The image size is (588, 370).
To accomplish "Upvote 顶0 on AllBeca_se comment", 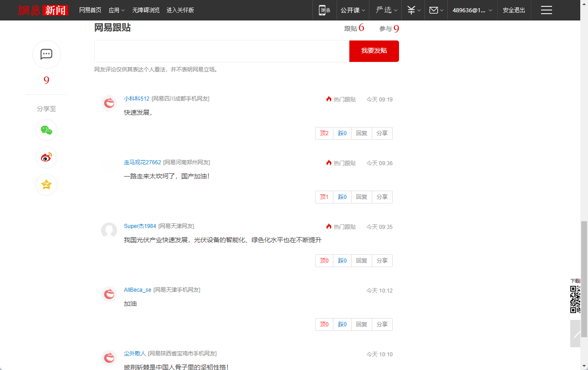I will [324, 324].
